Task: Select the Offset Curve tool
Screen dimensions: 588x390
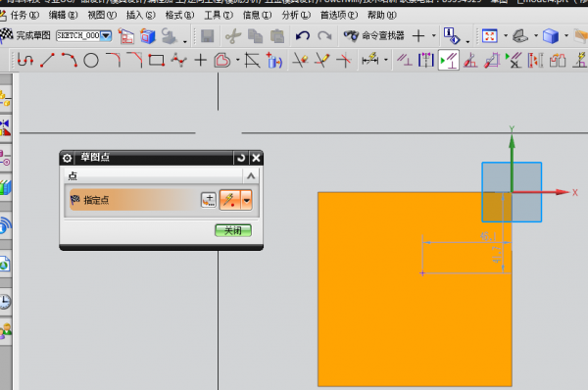Action: click(222, 60)
